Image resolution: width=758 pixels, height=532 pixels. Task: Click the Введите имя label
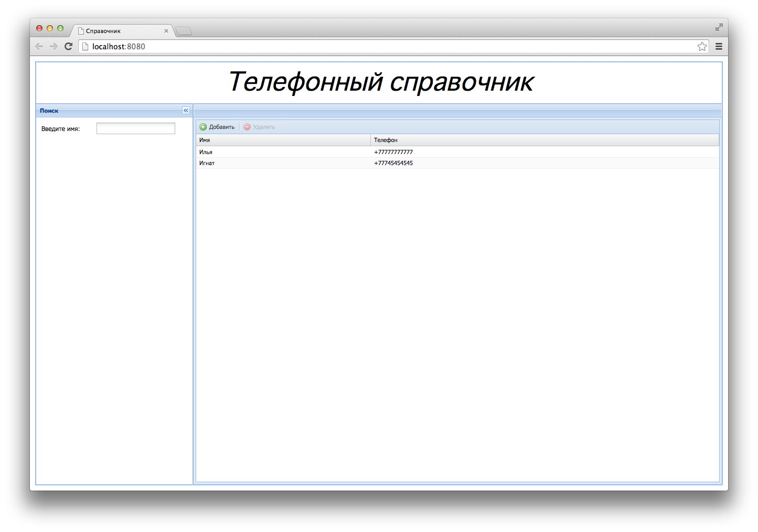point(61,129)
